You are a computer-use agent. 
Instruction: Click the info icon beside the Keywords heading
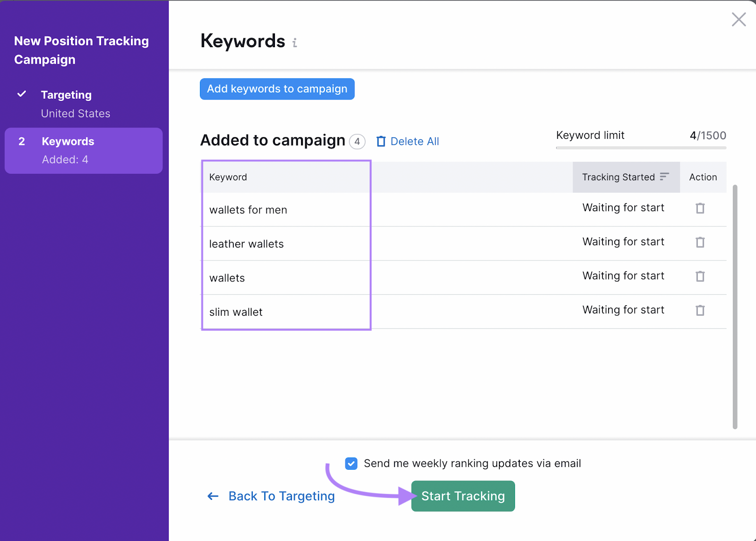coord(295,42)
